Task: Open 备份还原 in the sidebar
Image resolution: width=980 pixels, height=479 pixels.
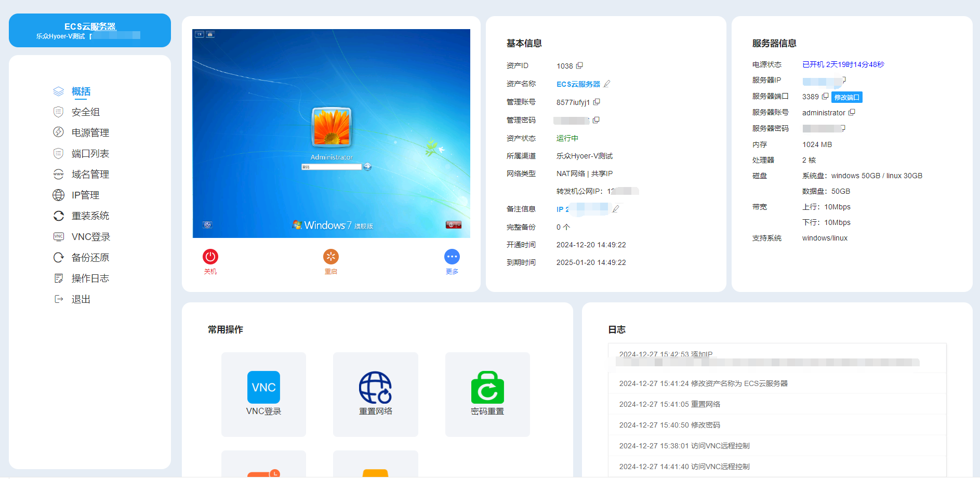Action: pos(90,258)
